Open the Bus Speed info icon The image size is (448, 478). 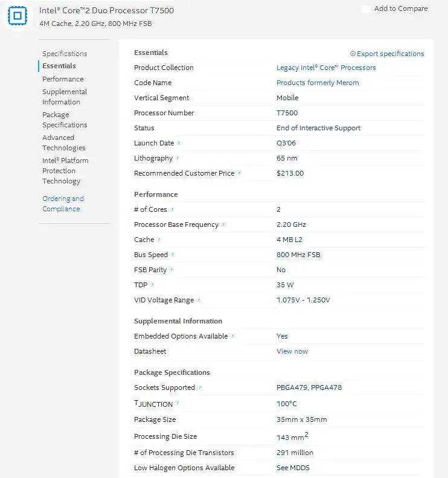173,255
